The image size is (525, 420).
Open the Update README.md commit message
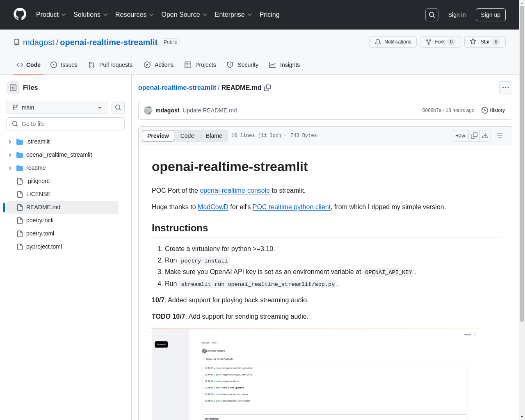click(x=210, y=110)
